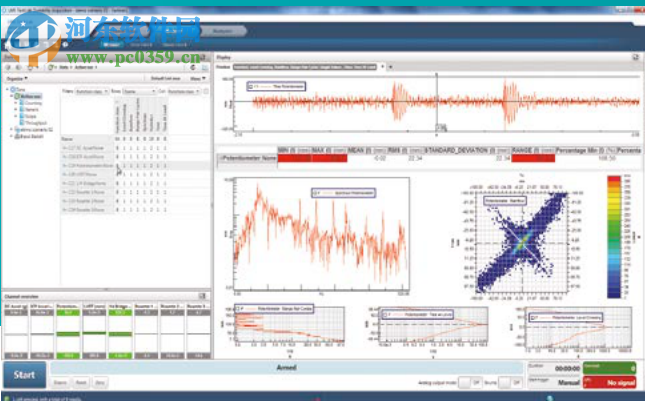Click the Display panel corner icon
This screenshot has width=645, height=403.
coord(636,58)
